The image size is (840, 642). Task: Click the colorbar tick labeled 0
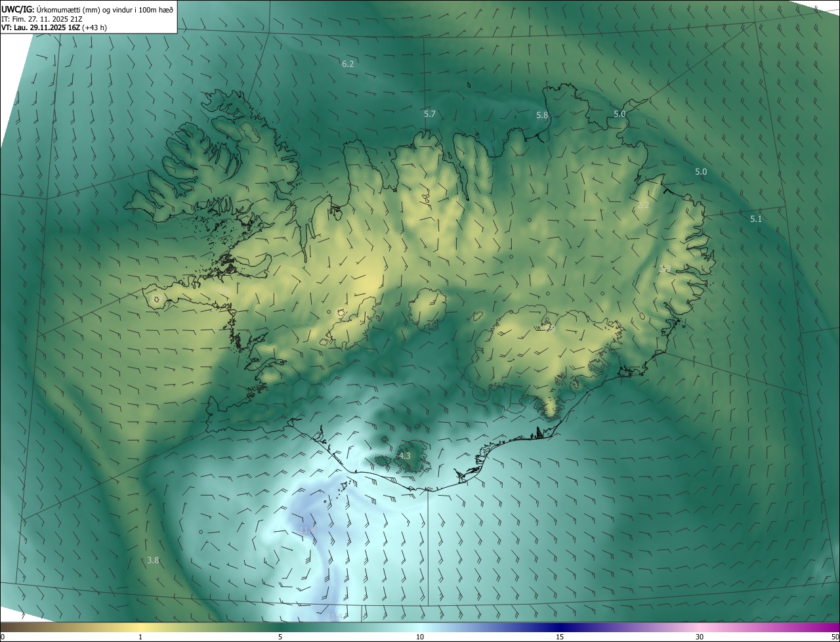pos(3,637)
